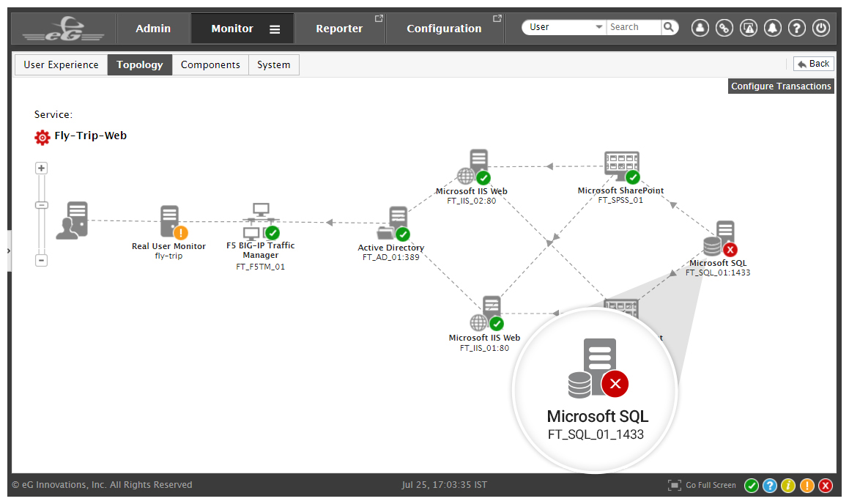Click the power sign-out icon

(x=821, y=28)
